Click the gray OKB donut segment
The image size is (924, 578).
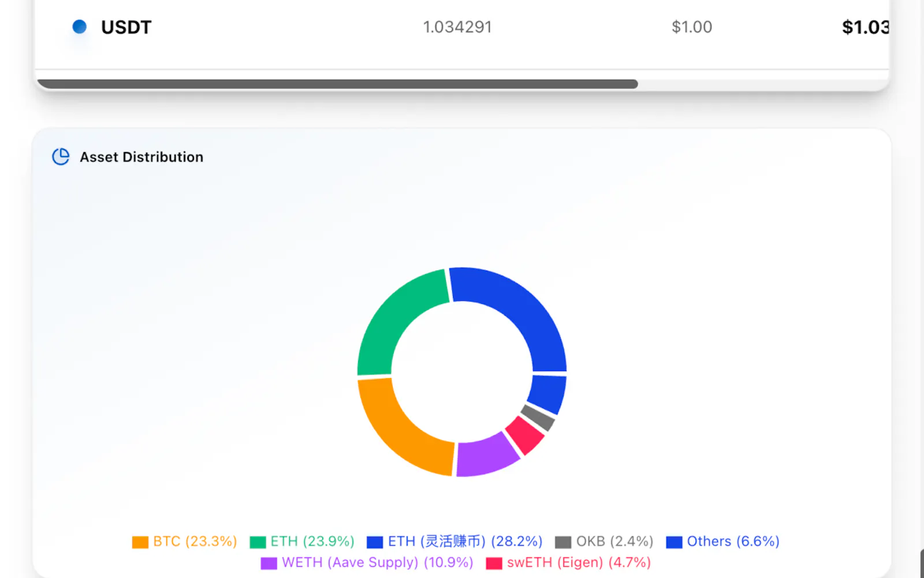tap(538, 418)
